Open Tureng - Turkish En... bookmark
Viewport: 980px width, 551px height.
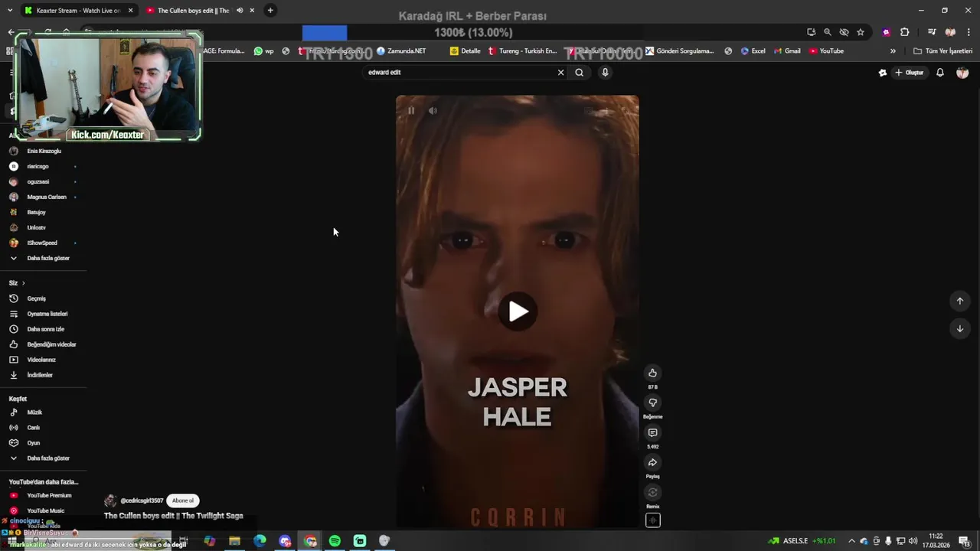click(522, 51)
